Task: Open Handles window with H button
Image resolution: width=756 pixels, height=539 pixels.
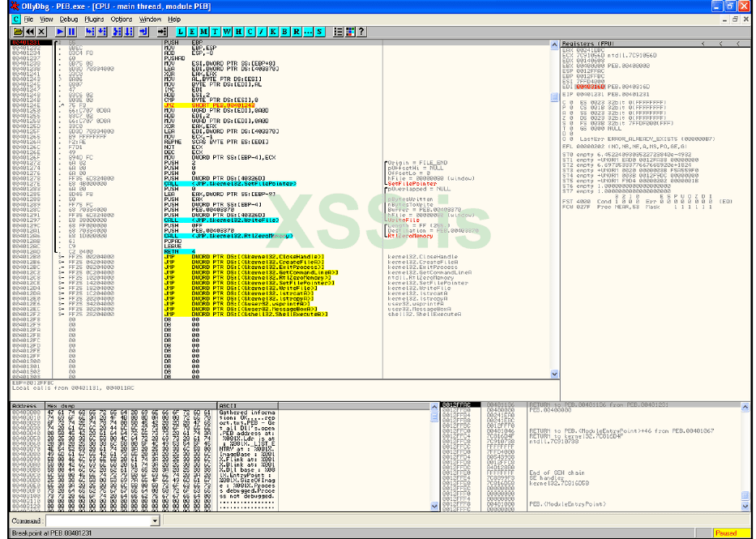Action: click(x=238, y=32)
